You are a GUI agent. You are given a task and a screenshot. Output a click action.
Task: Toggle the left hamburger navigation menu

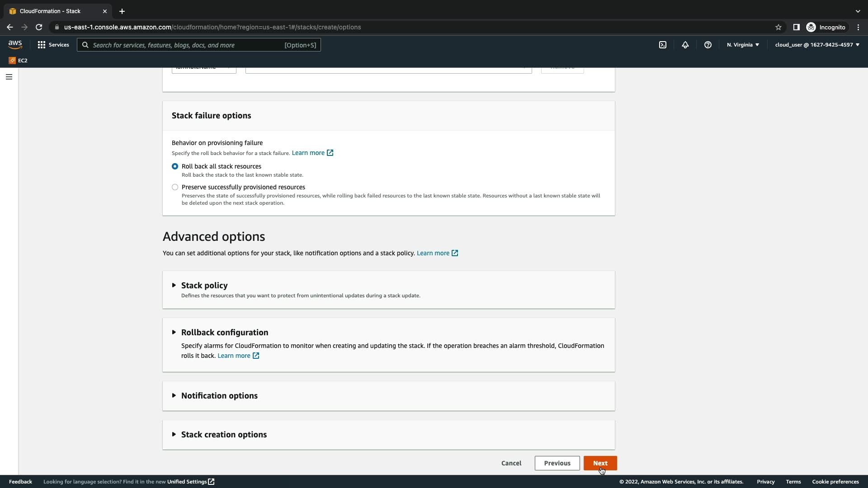point(9,77)
